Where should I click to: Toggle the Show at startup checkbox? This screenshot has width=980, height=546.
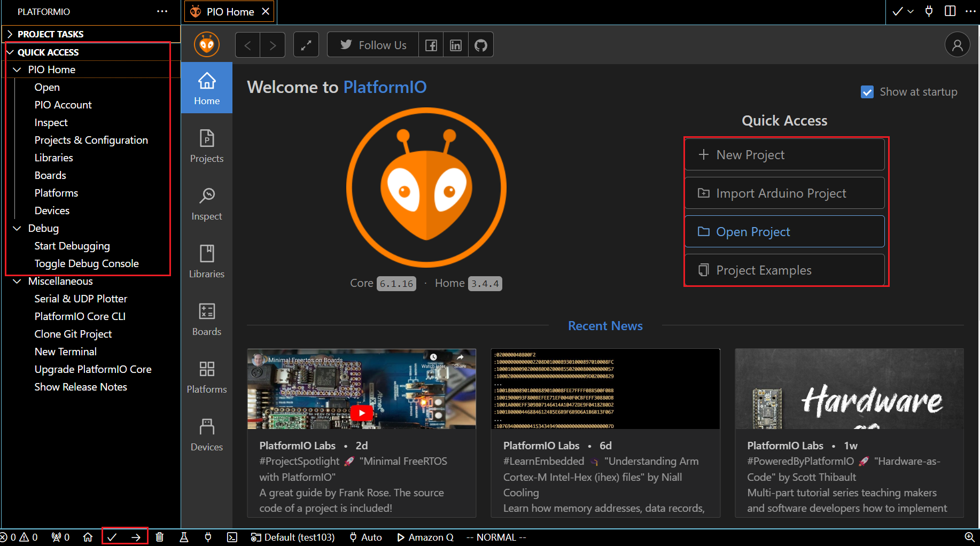coord(867,92)
